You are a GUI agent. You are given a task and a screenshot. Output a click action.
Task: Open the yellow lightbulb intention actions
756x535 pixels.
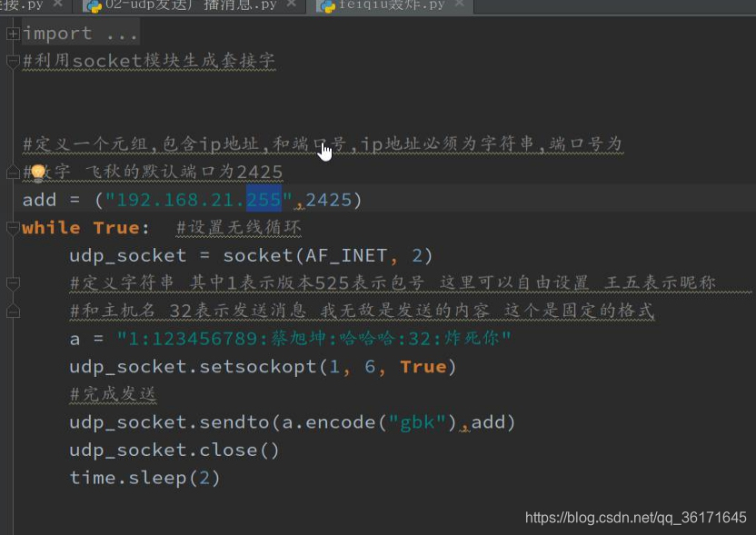(38, 173)
